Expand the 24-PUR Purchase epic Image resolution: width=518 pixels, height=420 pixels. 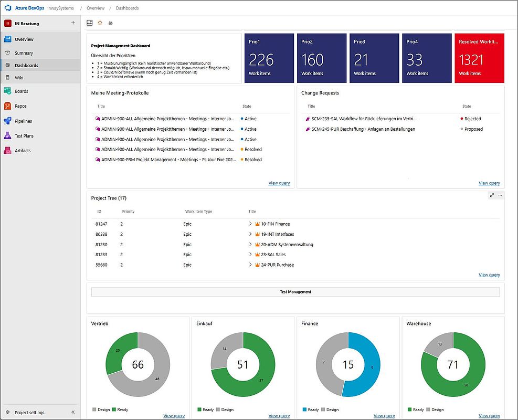tap(250, 265)
